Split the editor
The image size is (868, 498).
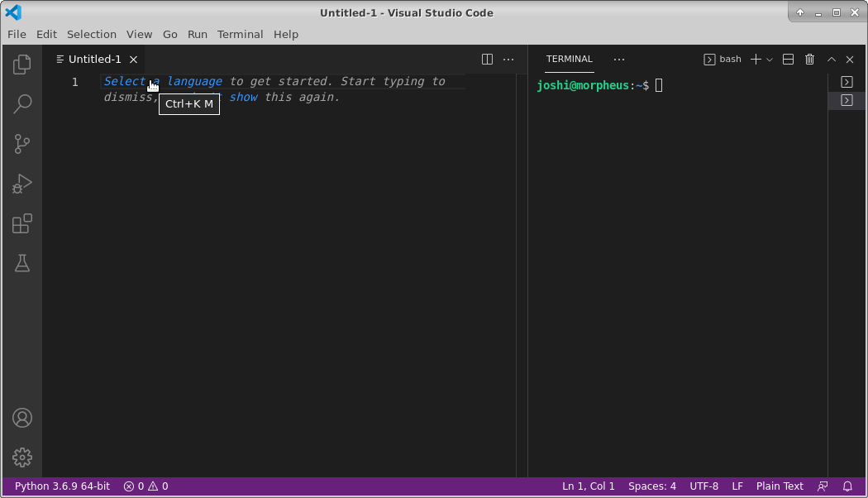pyautogui.click(x=487, y=59)
